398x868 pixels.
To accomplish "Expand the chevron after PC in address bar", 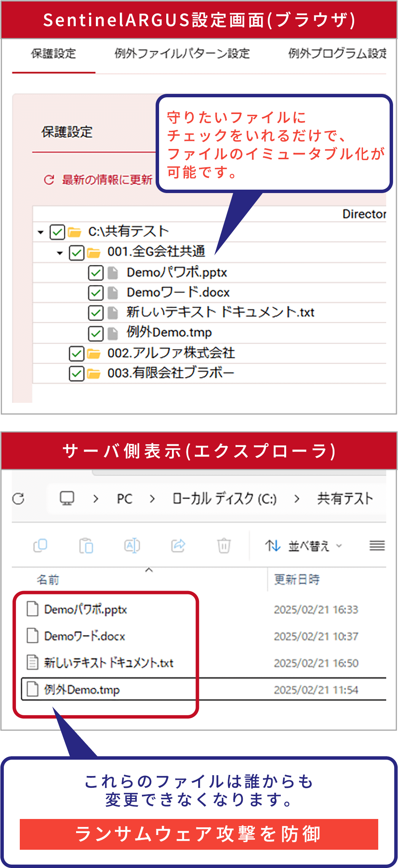I will 152,499.
